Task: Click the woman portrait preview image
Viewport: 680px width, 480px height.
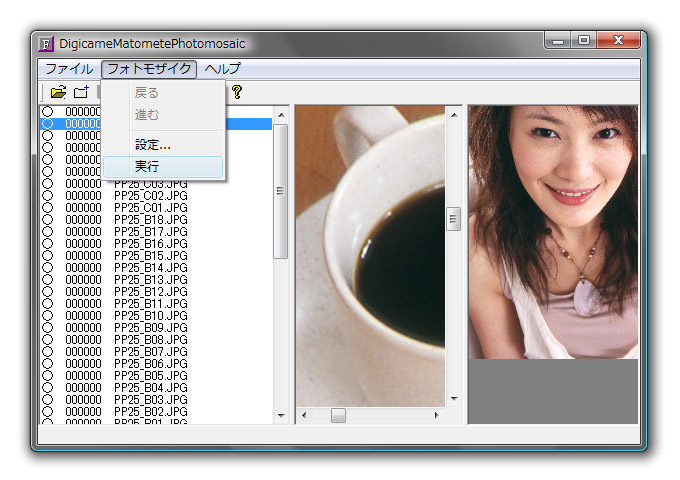Action: click(552, 230)
